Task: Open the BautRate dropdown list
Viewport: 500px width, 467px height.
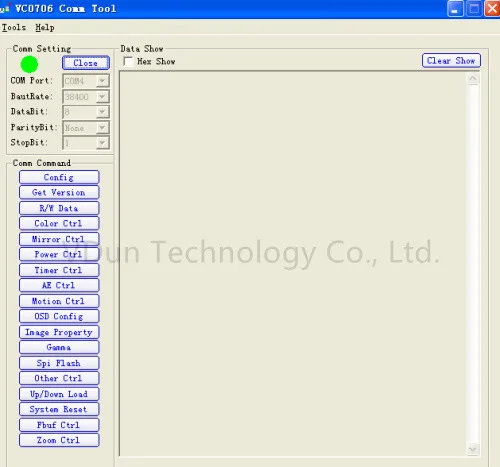Action: coord(102,97)
